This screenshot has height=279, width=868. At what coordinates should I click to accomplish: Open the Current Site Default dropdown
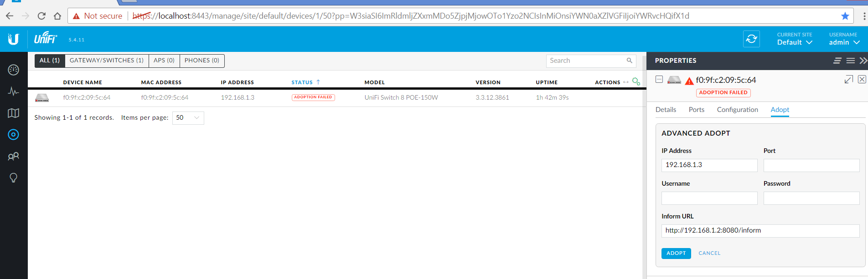tap(795, 39)
